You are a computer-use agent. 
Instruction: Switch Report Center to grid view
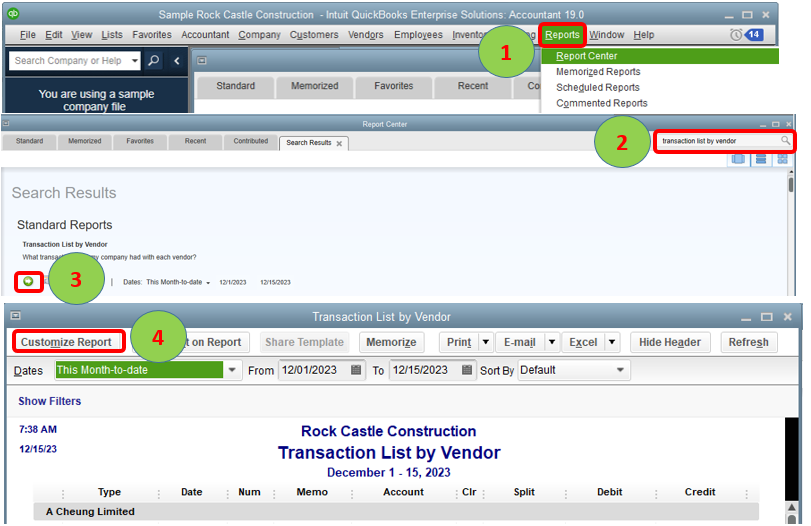pos(782,159)
